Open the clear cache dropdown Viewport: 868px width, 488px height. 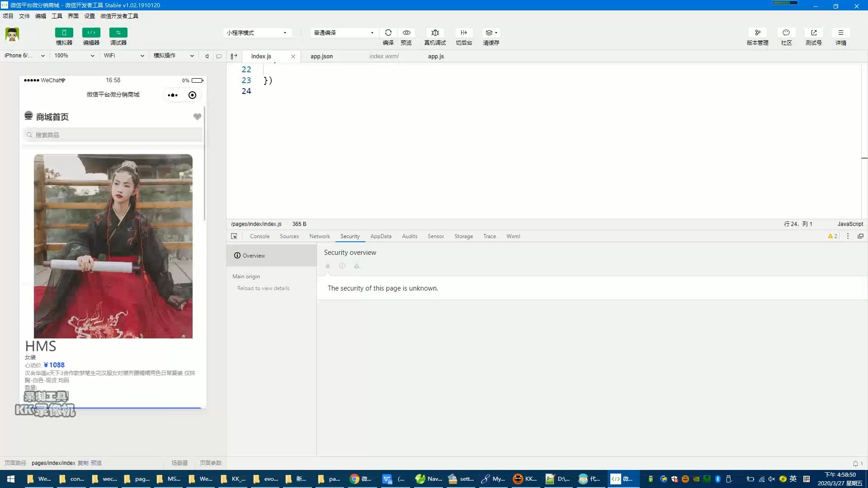(491, 33)
